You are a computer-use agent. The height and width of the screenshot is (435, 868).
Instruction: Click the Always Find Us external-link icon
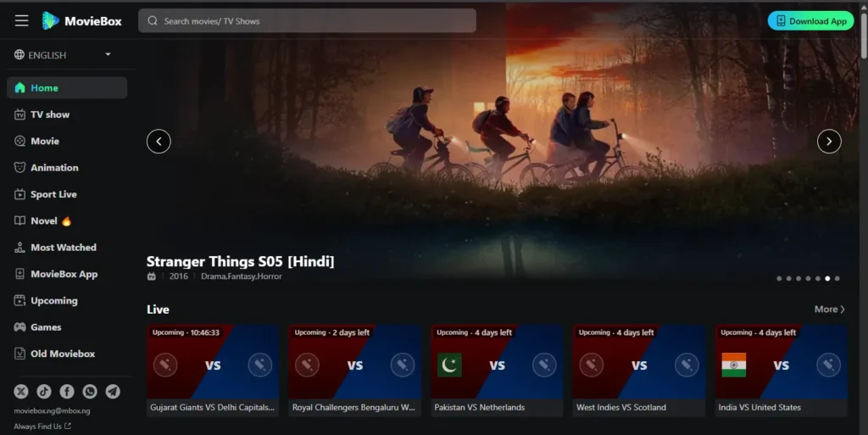68,427
